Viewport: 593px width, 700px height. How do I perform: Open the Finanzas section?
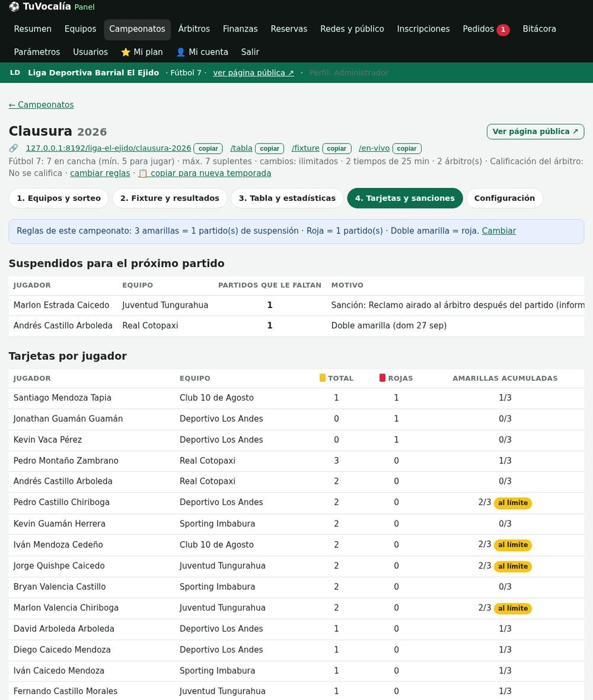pos(240,29)
